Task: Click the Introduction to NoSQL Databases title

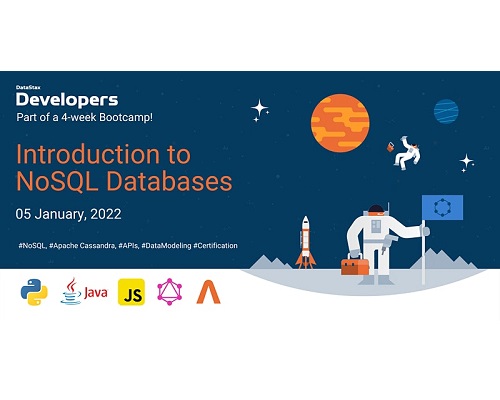Action: (124, 168)
